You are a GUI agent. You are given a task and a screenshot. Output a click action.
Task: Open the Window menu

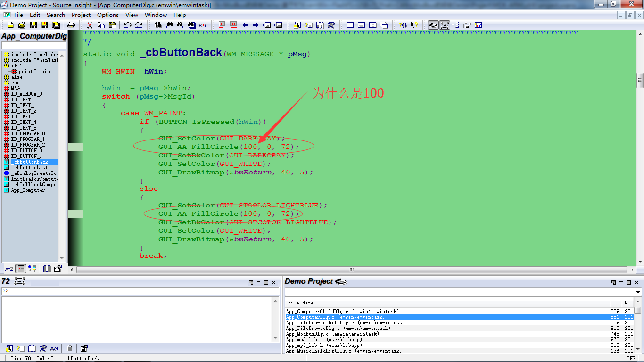tap(156, 15)
